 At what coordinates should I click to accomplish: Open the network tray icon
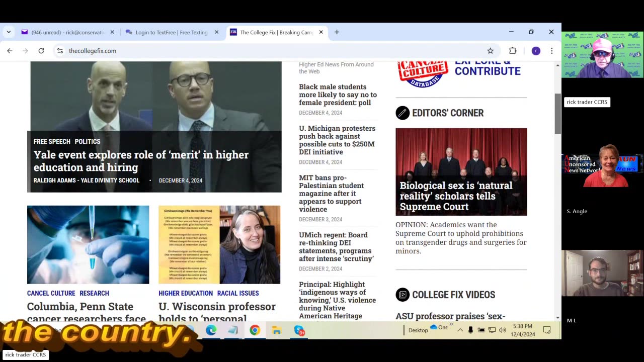[492, 330]
